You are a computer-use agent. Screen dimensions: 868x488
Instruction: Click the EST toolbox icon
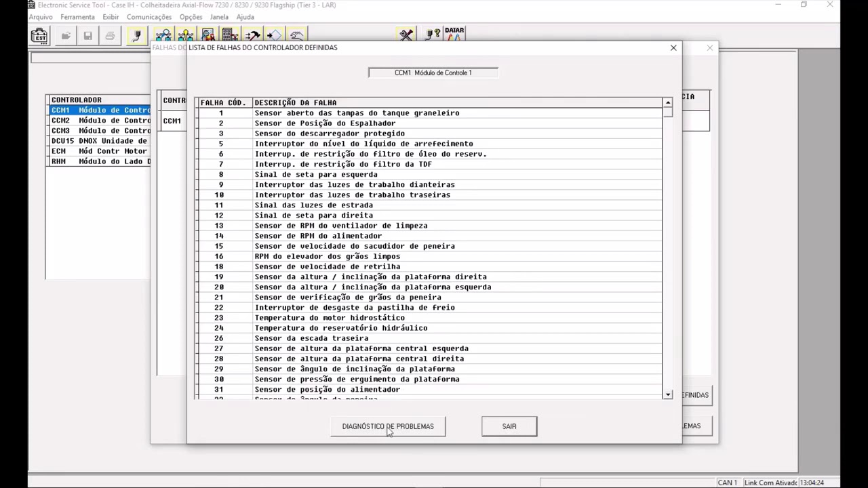click(39, 36)
